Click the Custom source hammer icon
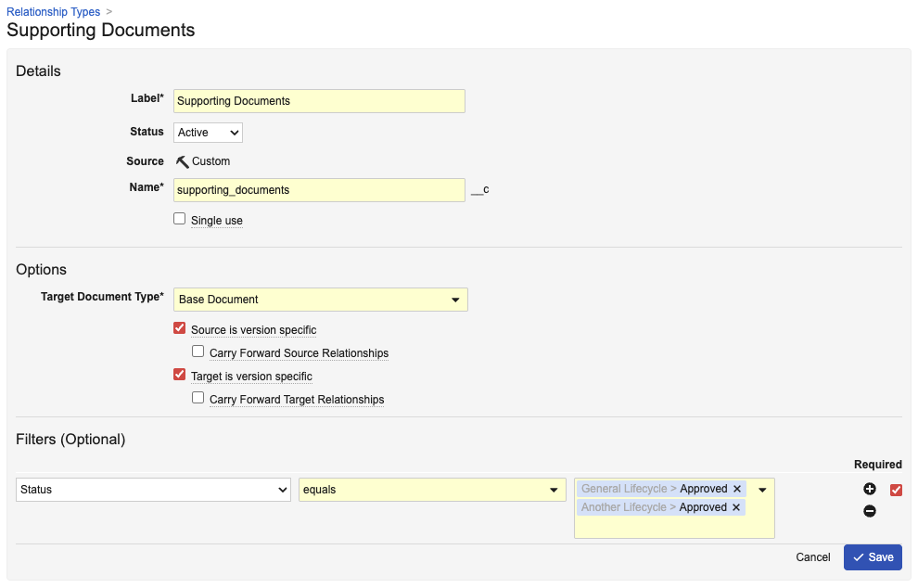Viewport: 918px width, 588px height. tap(182, 161)
